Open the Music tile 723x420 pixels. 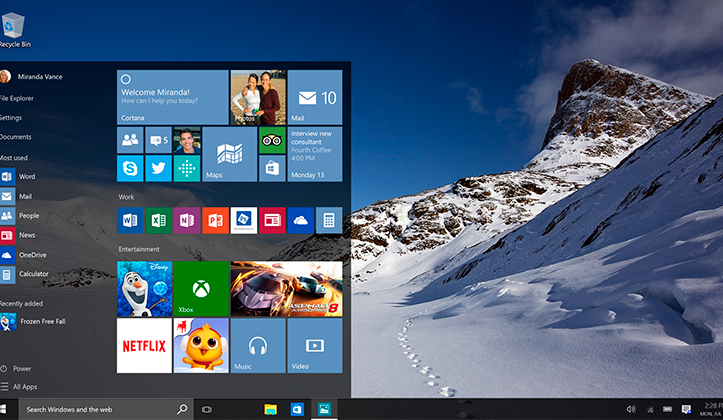(257, 346)
